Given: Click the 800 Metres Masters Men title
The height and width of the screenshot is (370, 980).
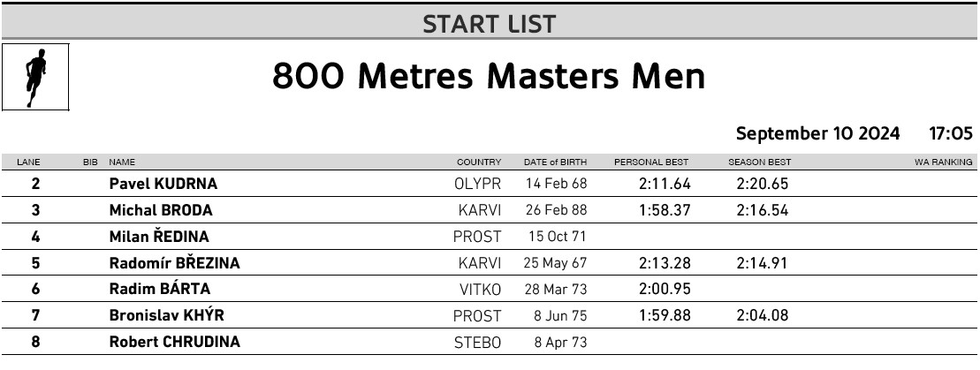Looking at the screenshot, I should pyautogui.click(x=489, y=77).
